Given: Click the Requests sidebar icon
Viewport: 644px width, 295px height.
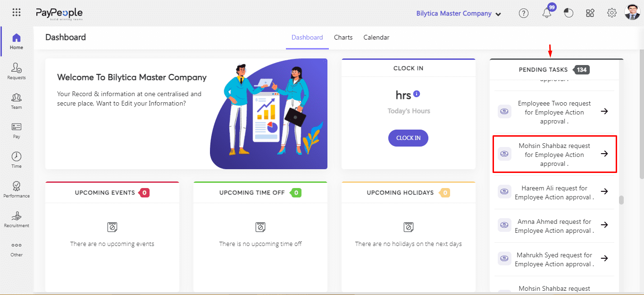Looking at the screenshot, I should 17,71.
